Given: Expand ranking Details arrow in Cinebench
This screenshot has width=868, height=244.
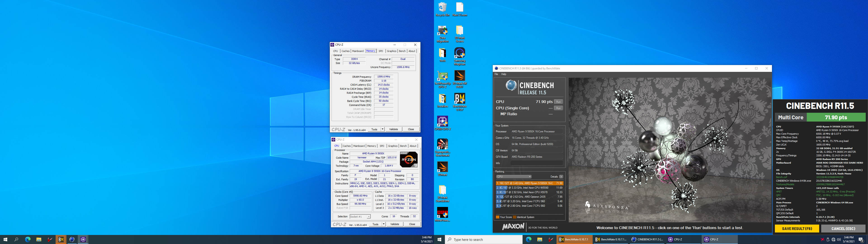Looking at the screenshot, I should [561, 177].
